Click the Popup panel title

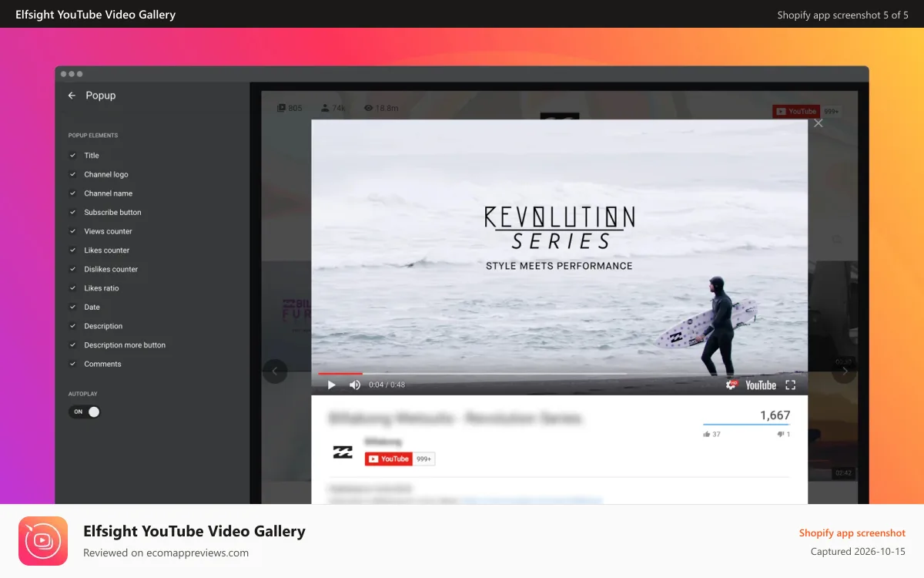[101, 96]
